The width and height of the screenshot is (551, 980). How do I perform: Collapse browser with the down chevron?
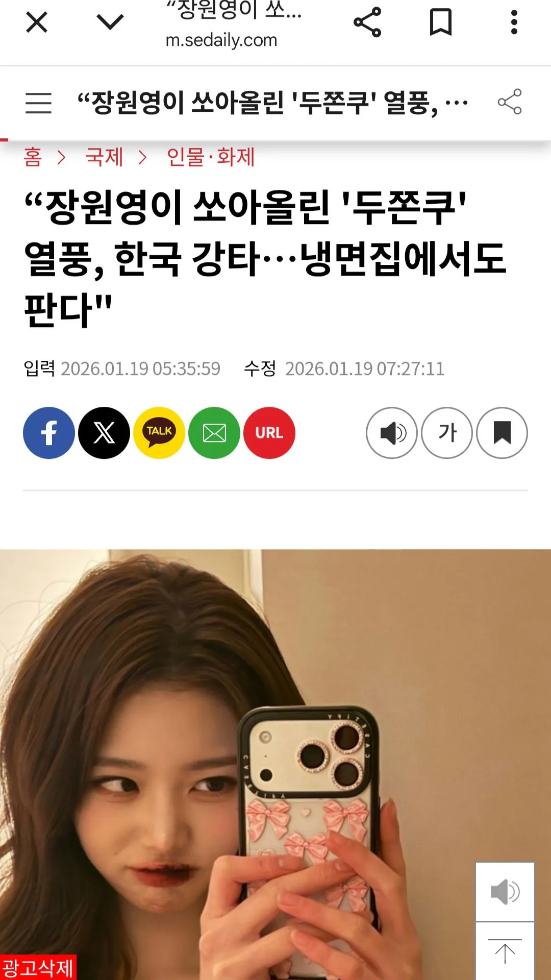[x=110, y=22]
